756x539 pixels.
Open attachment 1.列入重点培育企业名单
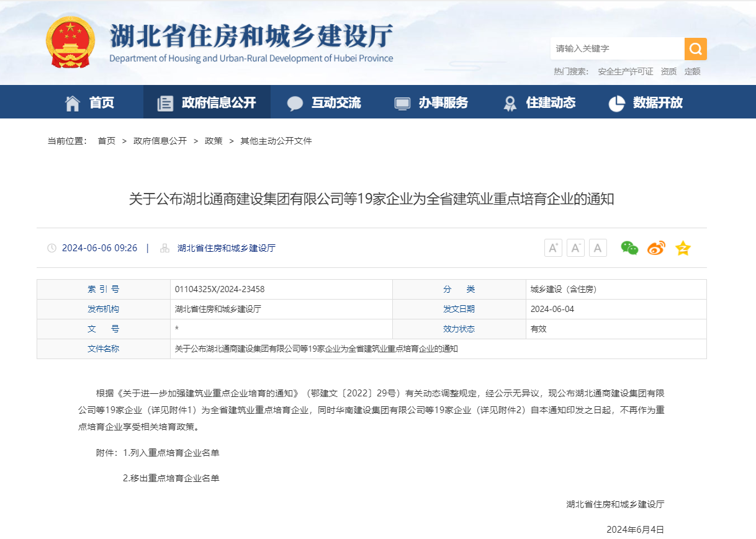click(171, 453)
